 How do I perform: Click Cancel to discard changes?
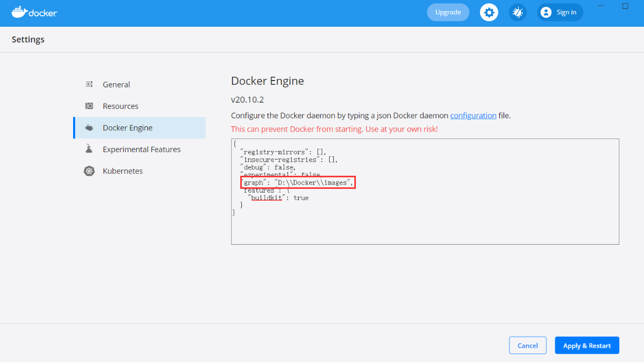pyautogui.click(x=528, y=346)
